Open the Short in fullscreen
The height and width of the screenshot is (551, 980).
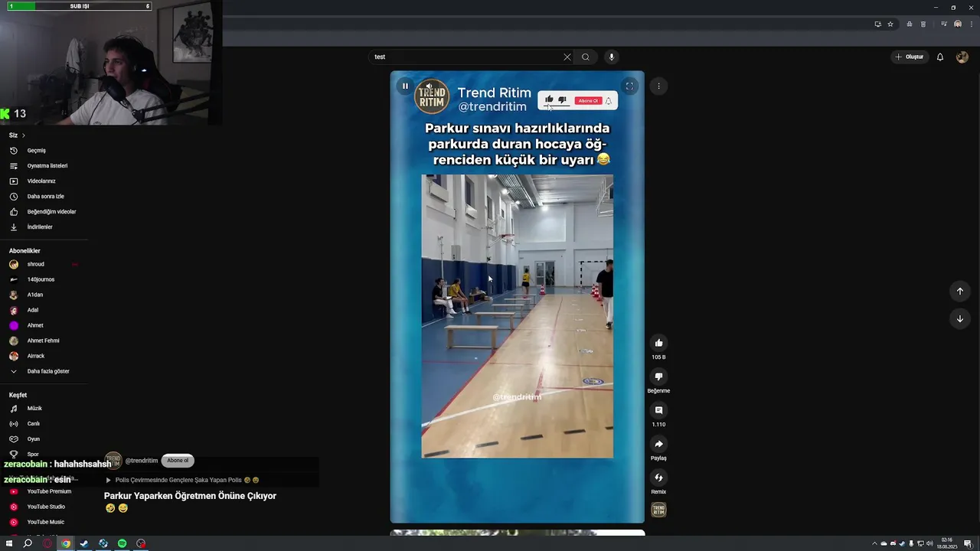pos(629,86)
